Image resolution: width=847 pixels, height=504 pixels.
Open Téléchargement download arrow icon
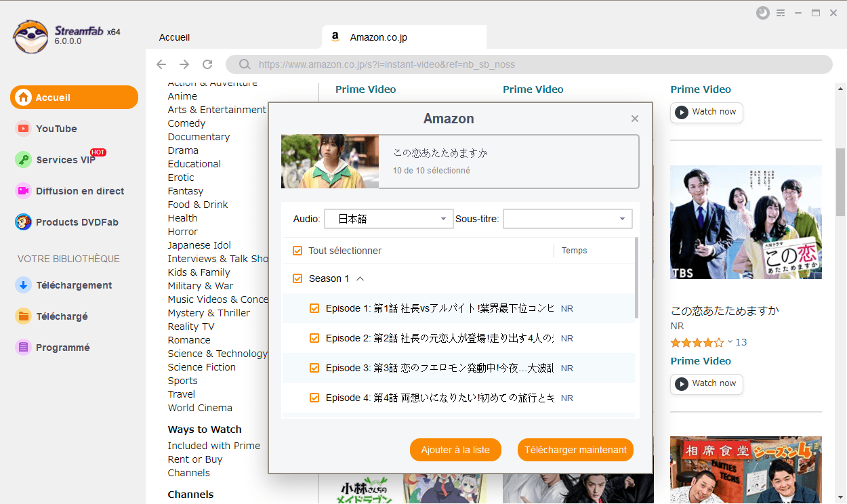tap(24, 285)
